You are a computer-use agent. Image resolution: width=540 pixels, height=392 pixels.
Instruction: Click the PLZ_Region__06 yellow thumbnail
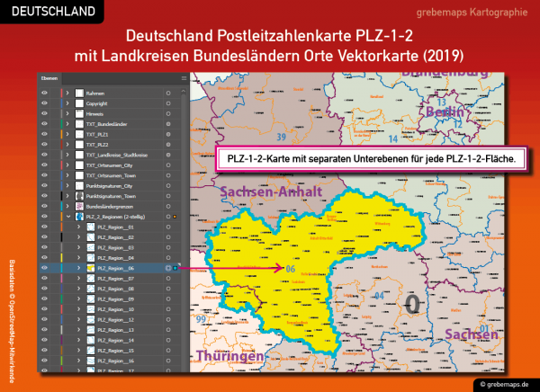(x=91, y=268)
